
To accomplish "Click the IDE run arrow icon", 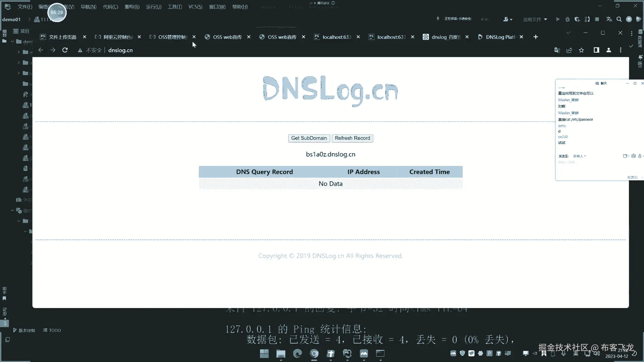I will pos(558,19).
